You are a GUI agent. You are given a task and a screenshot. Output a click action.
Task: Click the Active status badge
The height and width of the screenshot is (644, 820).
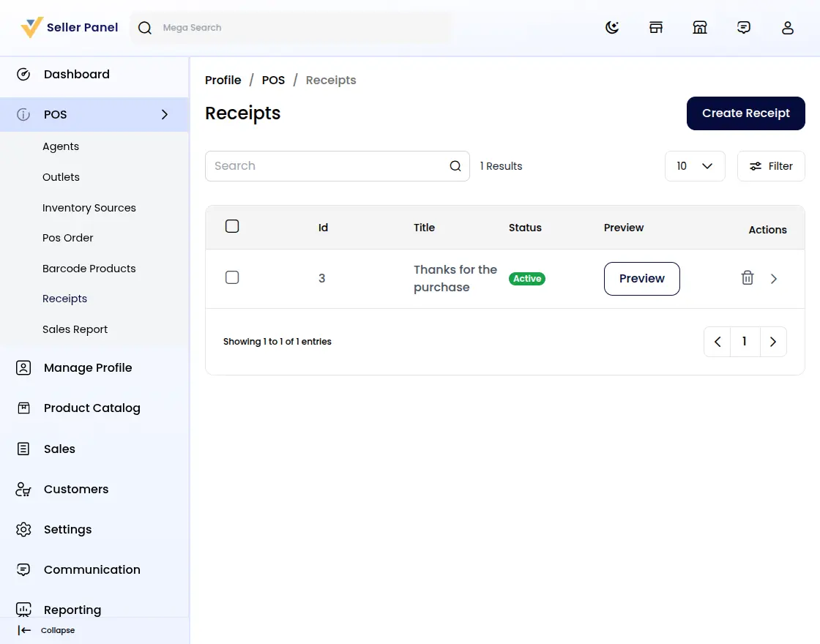pyautogui.click(x=527, y=279)
